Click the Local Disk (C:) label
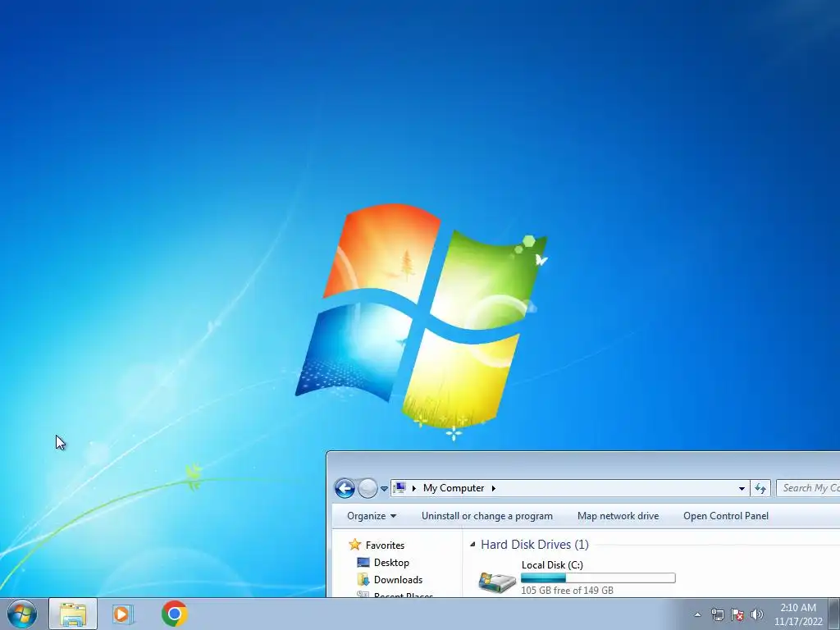Image resolution: width=840 pixels, height=630 pixels. [552, 565]
